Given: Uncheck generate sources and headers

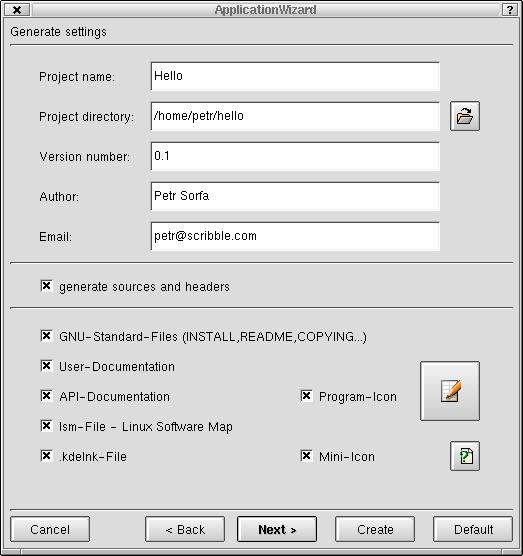Looking at the screenshot, I should click(46, 286).
